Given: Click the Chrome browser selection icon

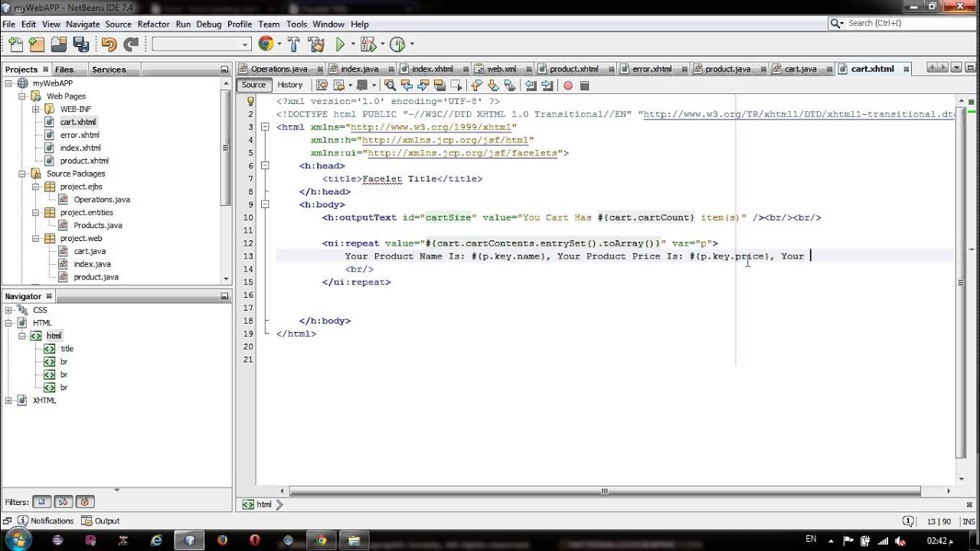Looking at the screenshot, I should (266, 44).
